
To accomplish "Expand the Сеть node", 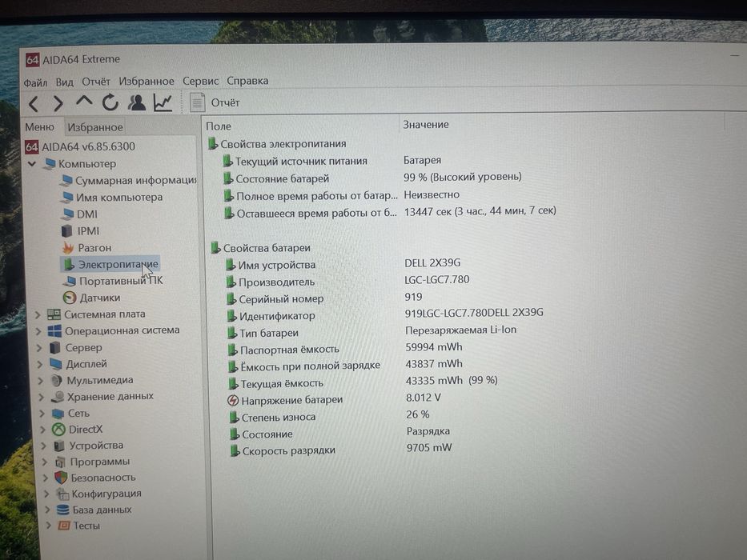I will (42, 414).
